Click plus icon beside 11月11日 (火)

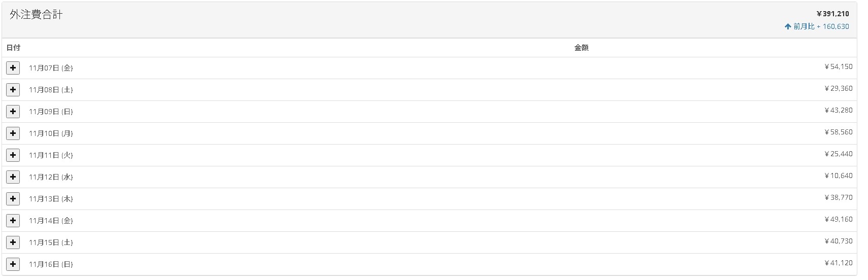point(13,155)
